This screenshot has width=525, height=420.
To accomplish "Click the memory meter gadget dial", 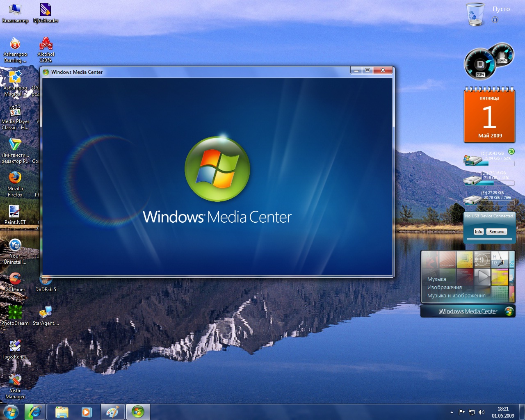I will pos(502,54).
